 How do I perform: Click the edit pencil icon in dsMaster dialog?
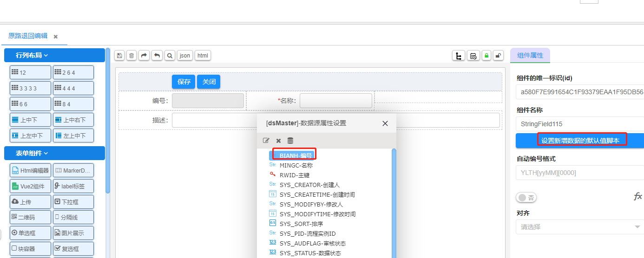pyautogui.click(x=266, y=141)
